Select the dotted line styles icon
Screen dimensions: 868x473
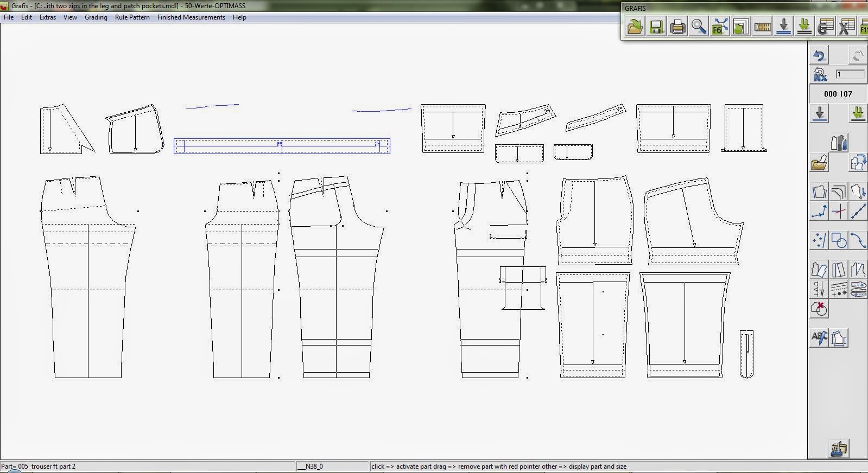click(x=839, y=289)
